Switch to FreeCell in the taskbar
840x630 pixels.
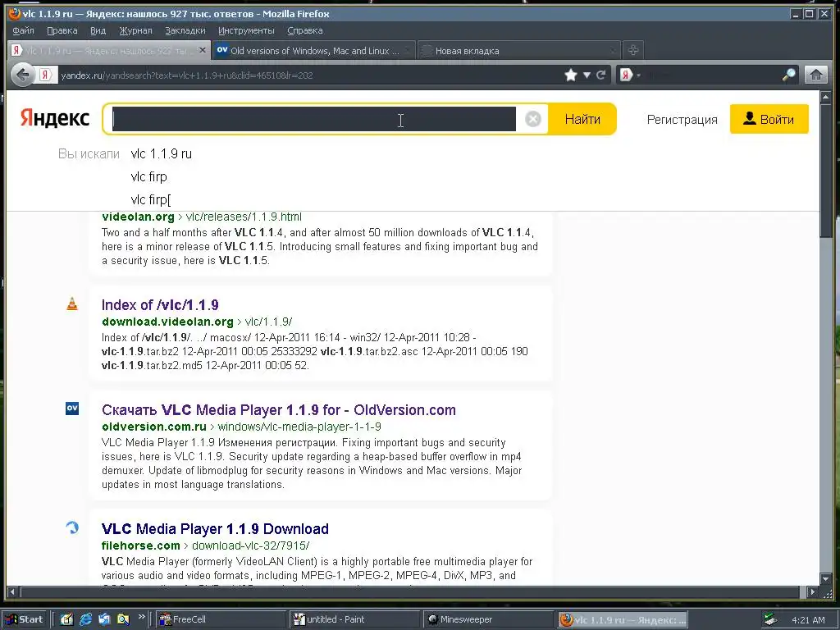[221, 619]
